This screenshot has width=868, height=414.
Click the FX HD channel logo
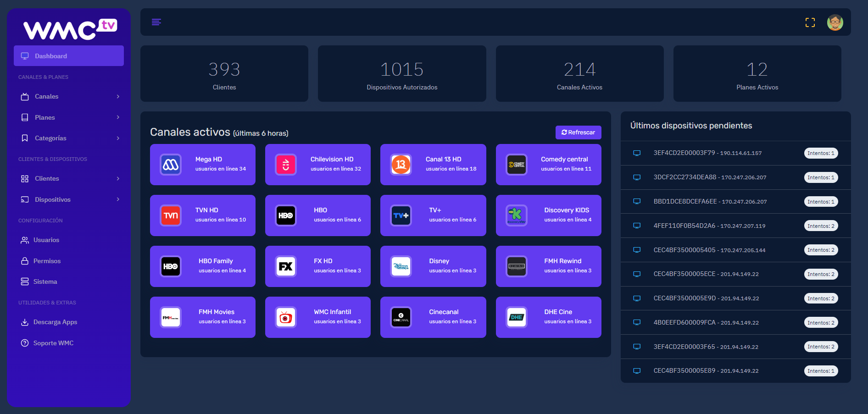tap(286, 266)
